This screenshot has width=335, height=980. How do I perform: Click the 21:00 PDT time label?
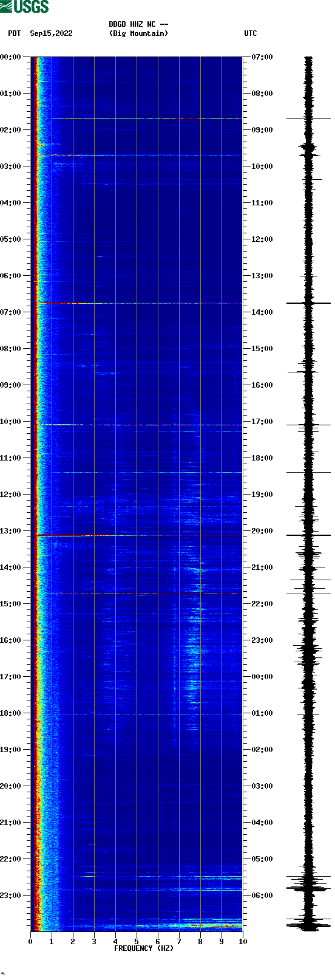pyautogui.click(x=11, y=823)
